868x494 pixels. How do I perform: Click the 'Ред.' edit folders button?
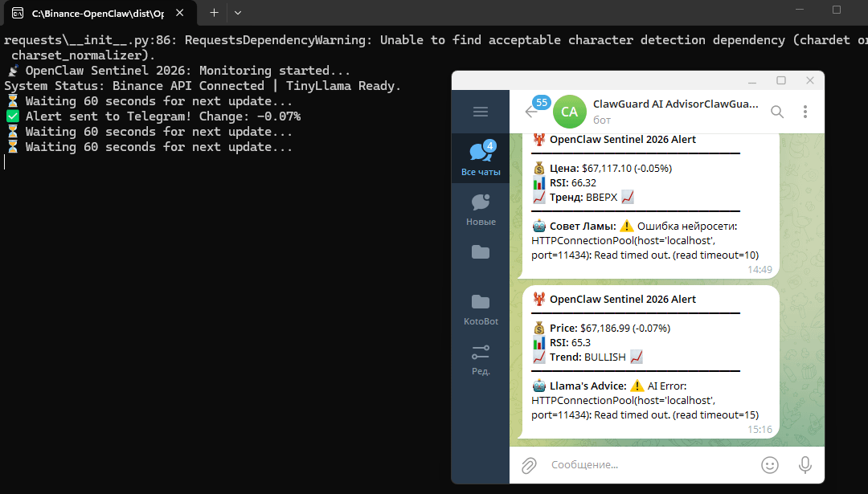pos(481,358)
